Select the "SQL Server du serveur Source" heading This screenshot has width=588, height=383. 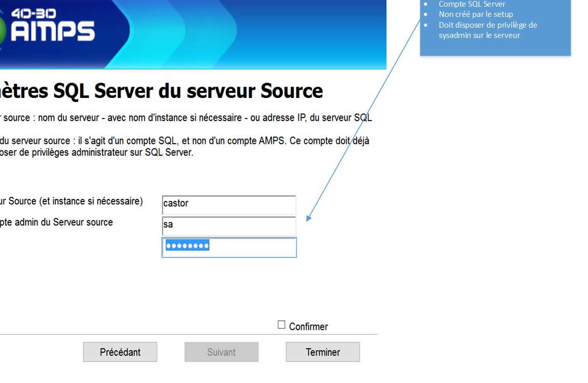tap(188, 91)
